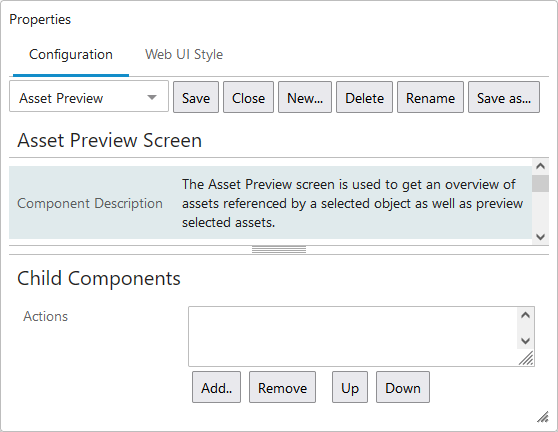558x432 pixels.
Task: Click description panel scroll down arrow
Action: coord(540,237)
